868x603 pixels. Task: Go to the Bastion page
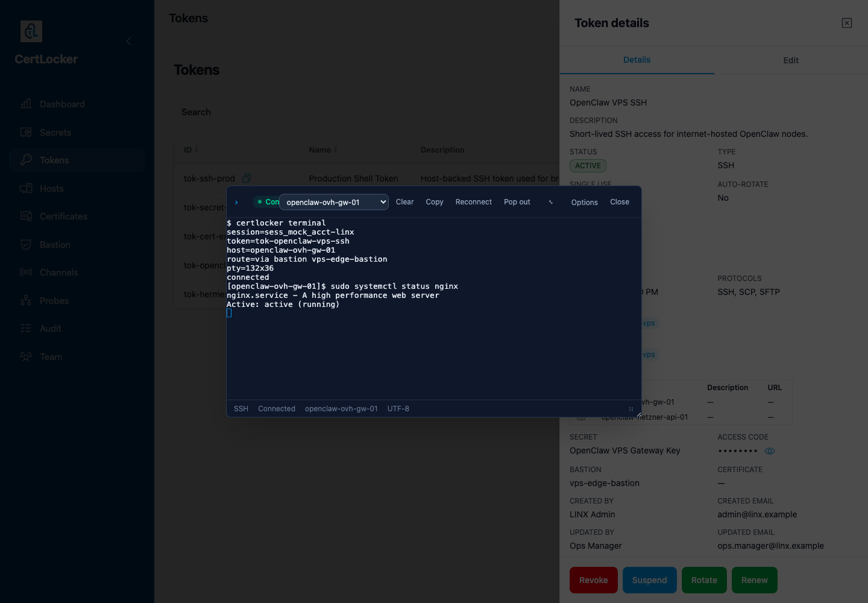[x=55, y=245]
